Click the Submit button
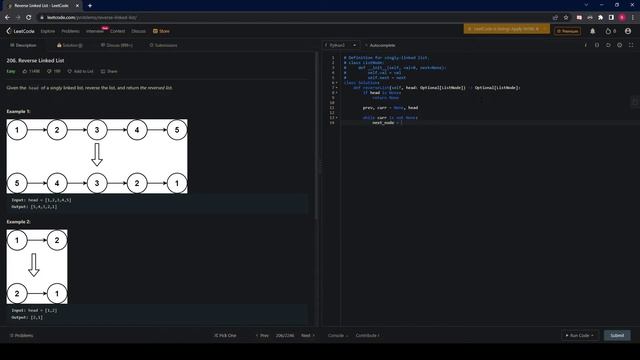The width and height of the screenshot is (640, 360). pyautogui.click(x=617, y=336)
